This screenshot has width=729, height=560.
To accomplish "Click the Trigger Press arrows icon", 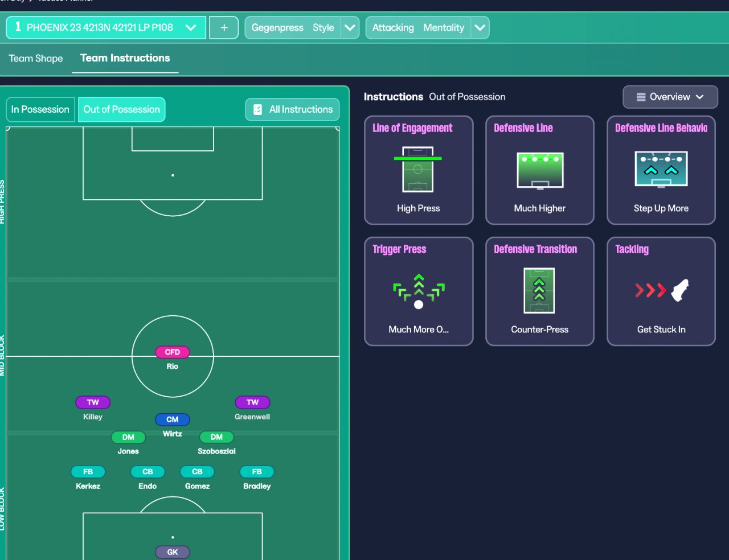I will coord(419,291).
